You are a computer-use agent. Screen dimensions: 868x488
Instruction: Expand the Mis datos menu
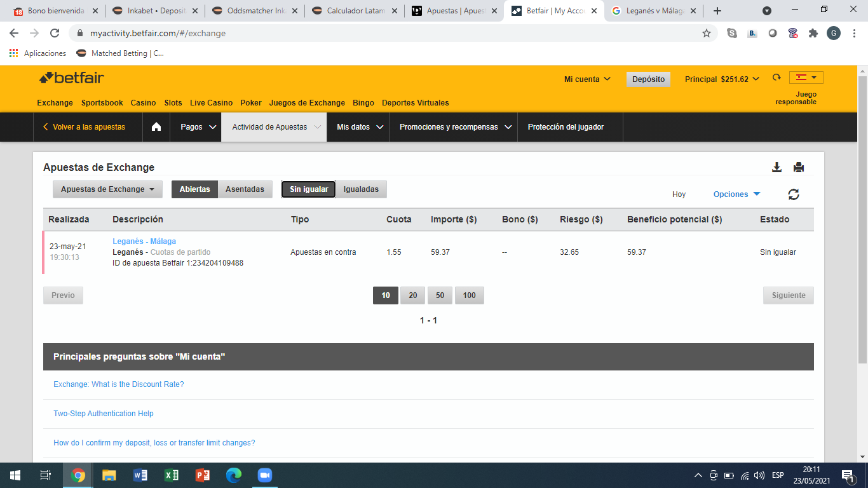(x=358, y=127)
